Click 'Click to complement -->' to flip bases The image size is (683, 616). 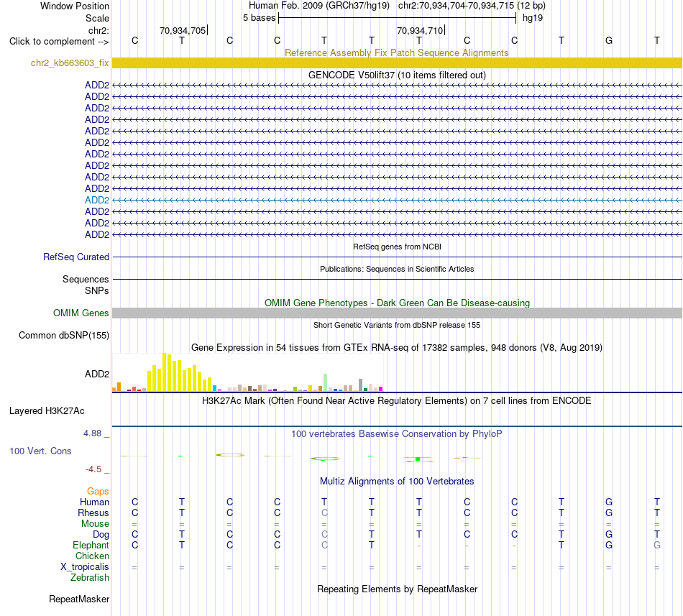59,42
